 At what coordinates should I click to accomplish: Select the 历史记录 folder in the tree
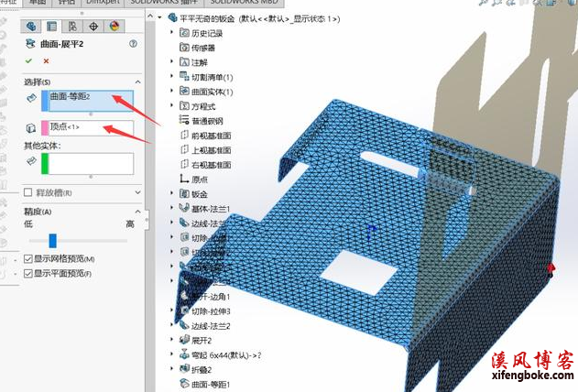coord(202,33)
